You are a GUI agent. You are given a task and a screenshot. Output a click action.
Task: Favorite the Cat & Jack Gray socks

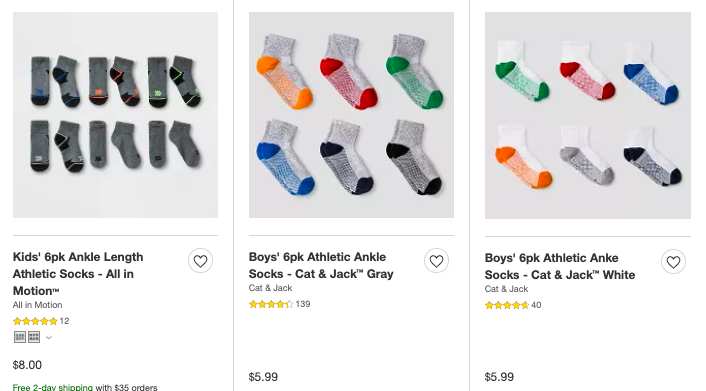pos(436,261)
